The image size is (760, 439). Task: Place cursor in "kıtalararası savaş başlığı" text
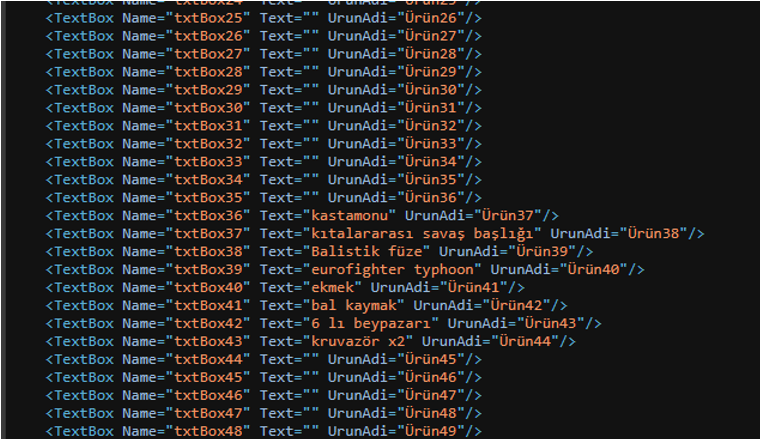(422, 234)
